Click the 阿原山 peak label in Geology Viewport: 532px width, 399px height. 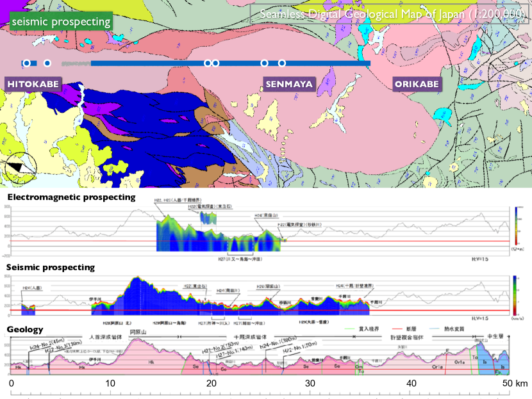pos(138,332)
